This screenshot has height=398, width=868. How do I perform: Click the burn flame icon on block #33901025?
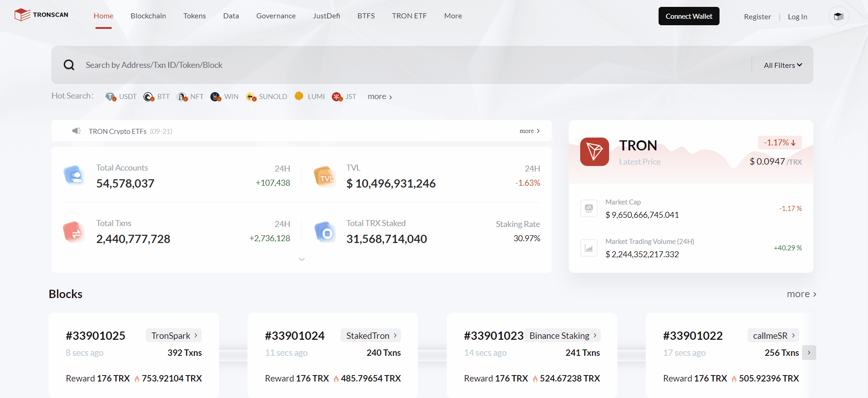pyautogui.click(x=137, y=379)
